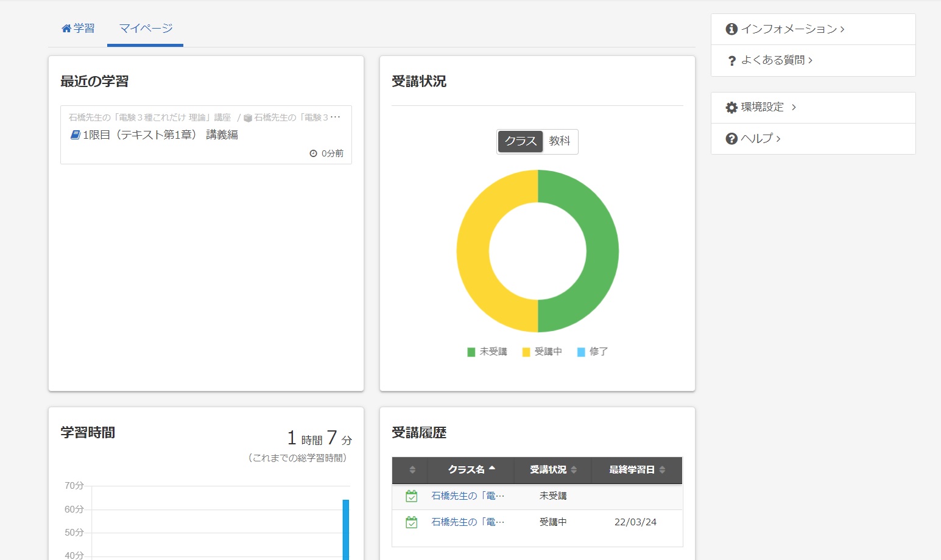Click the sort arrows in the first table column
Image resolution: width=941 pixels, height=560 pixels.
point(412,470)
